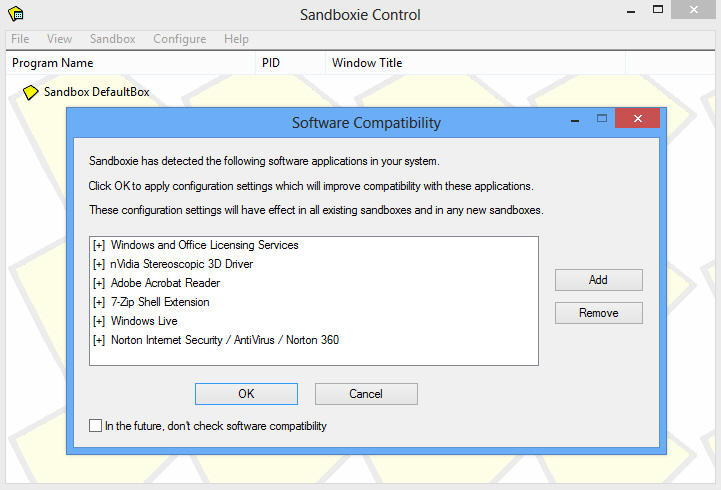This screenshot has width=721, height=490.
Task: Click the yellow Sandbox DefaultBox icon
Action: click(30, 92)
